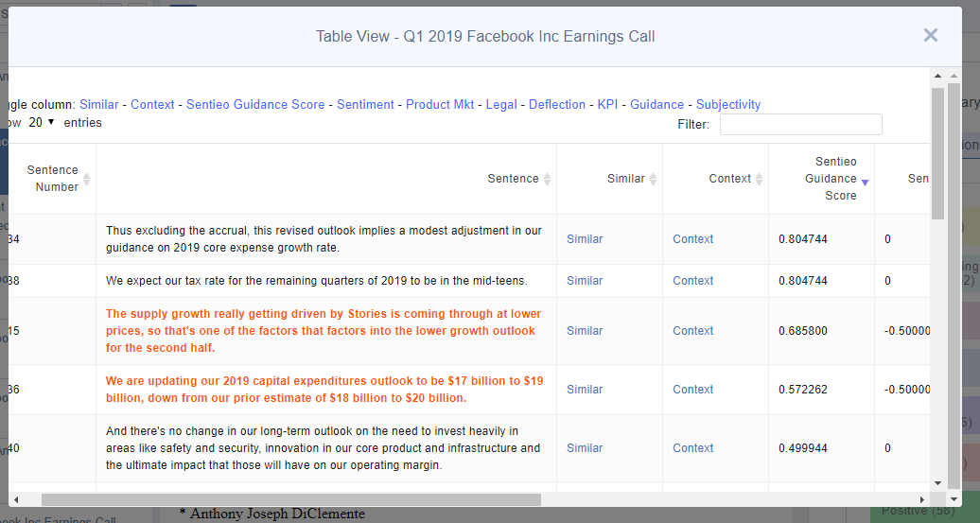Select score 0.572262 cell
The width and height of the screenshot is (980, 523).
[821, 390]
